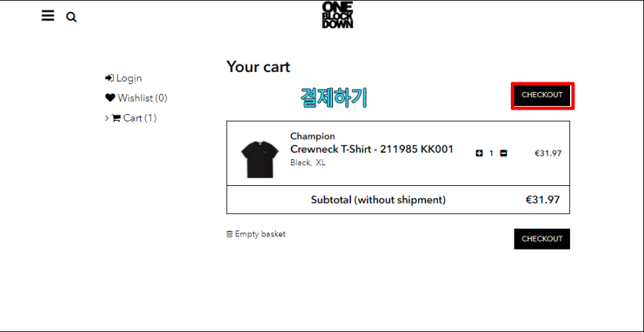The height and width of the screenshot is (332, 644).
Task: Open the Login link
Action: coord(129,78)
